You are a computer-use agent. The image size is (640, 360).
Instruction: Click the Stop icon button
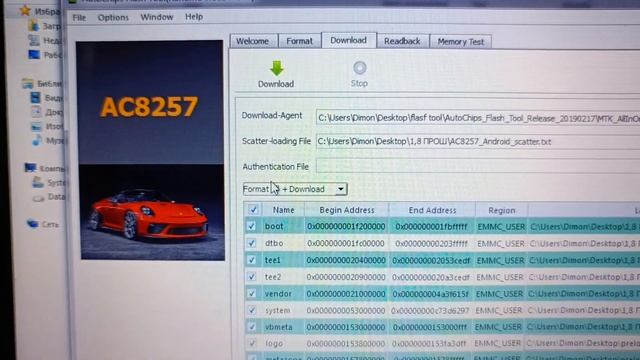click(x=359, y=68)
